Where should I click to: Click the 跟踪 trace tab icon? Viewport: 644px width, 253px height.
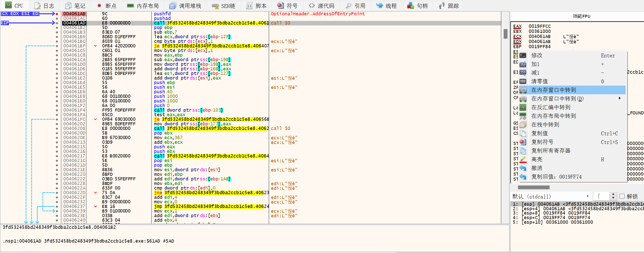442,6
